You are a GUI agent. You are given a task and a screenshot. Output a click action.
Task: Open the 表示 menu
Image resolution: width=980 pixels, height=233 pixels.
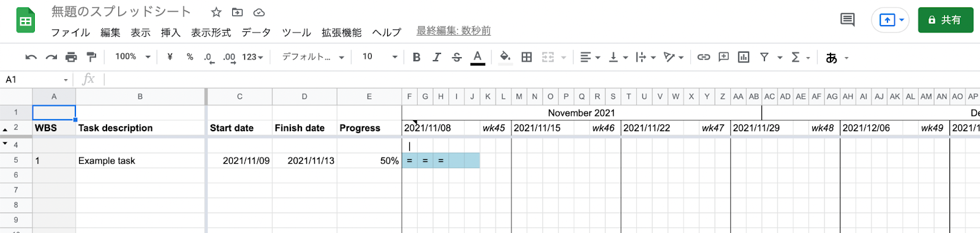tap(140, 32)
